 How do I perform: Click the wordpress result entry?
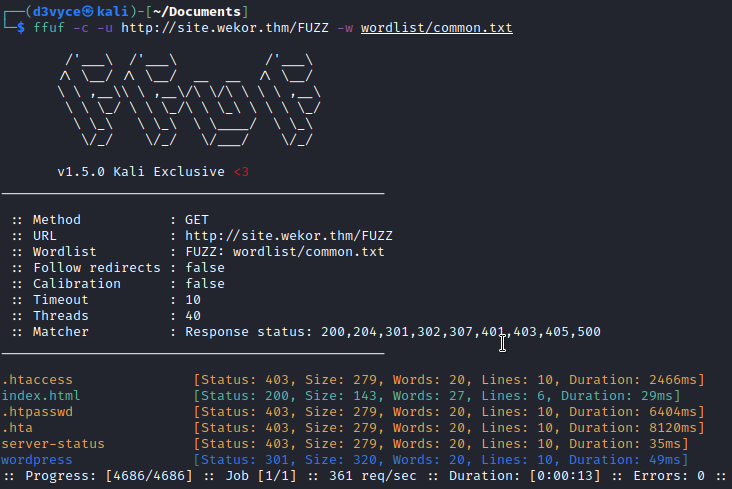click(x=37, y=460)
